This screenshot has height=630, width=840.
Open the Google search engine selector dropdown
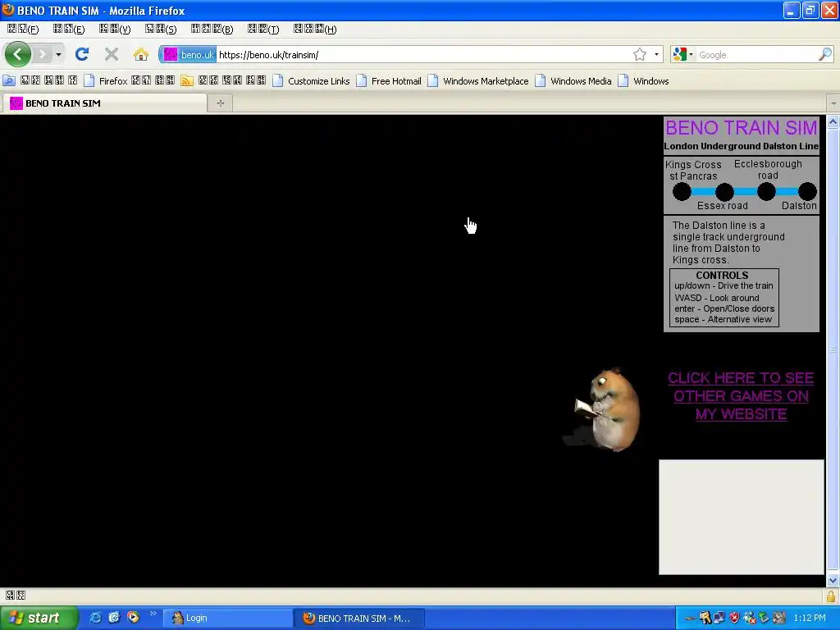point(683,55)
